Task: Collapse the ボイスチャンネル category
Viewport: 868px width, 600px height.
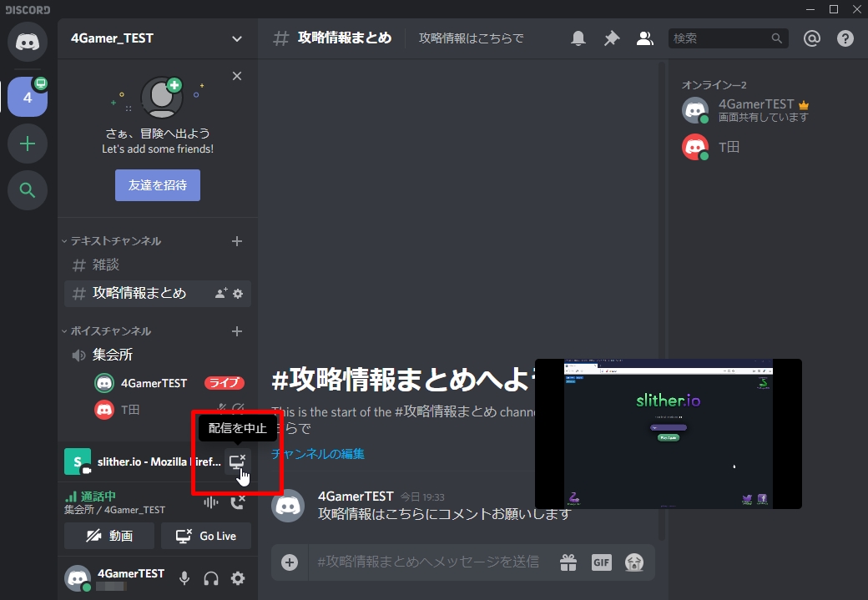Action: click(106, 331)
